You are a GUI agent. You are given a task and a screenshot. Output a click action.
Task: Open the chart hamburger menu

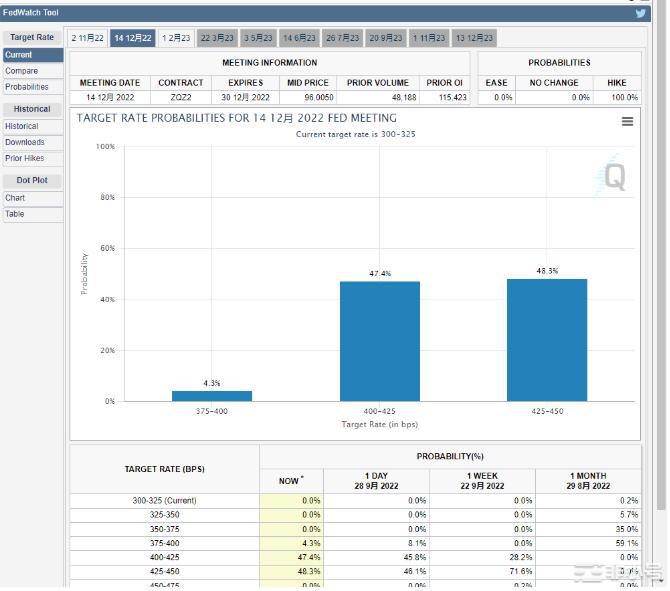[627, 121]
